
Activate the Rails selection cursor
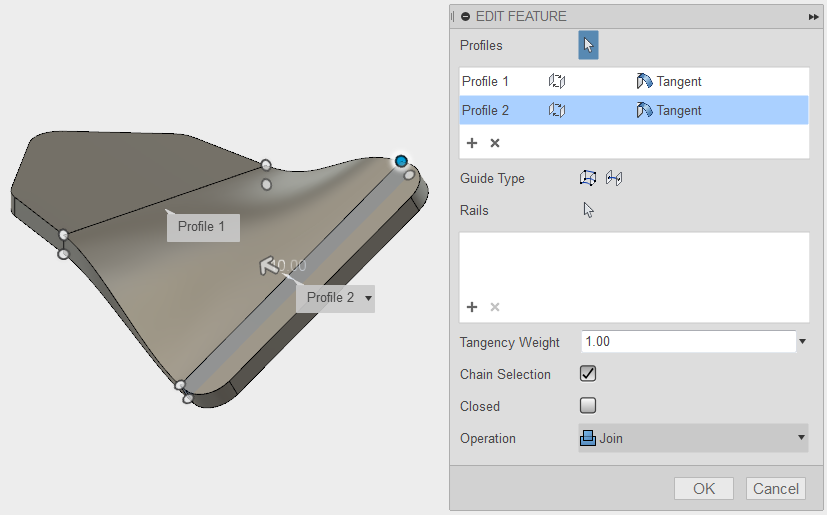pyautogui.click(x=589, y=210)
